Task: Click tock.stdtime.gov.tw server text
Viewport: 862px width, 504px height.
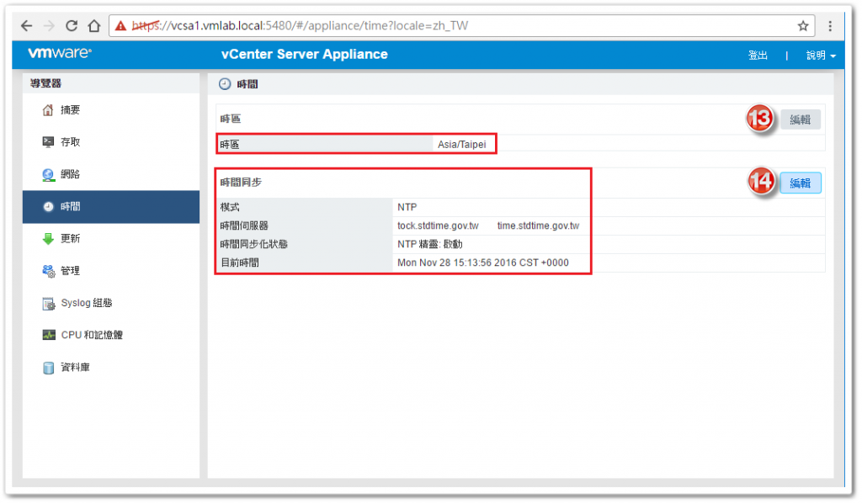Action: tap(438, 225)
